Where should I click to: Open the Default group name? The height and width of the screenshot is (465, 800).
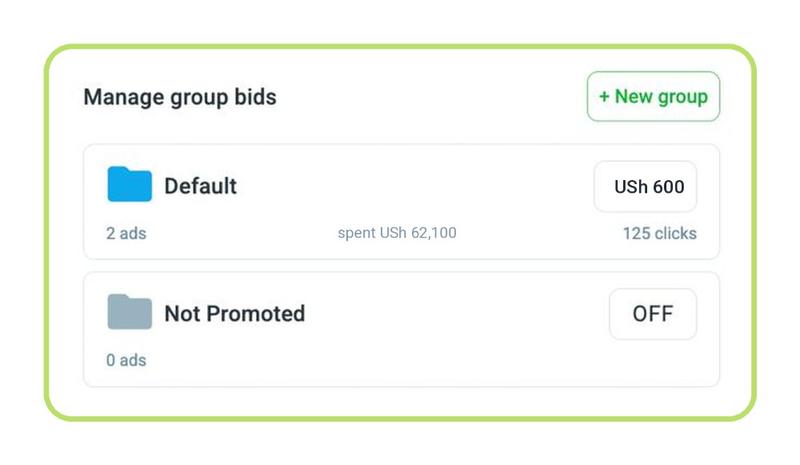pos(201,186)
